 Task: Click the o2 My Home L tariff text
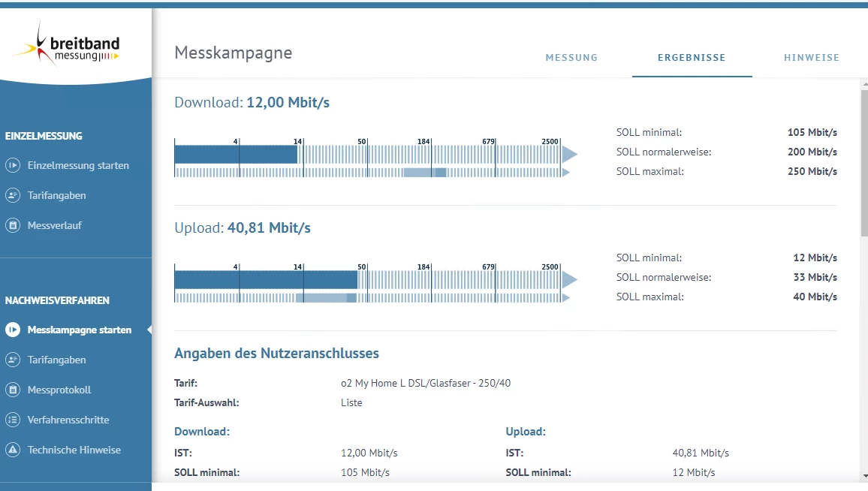tap(426, 383)
